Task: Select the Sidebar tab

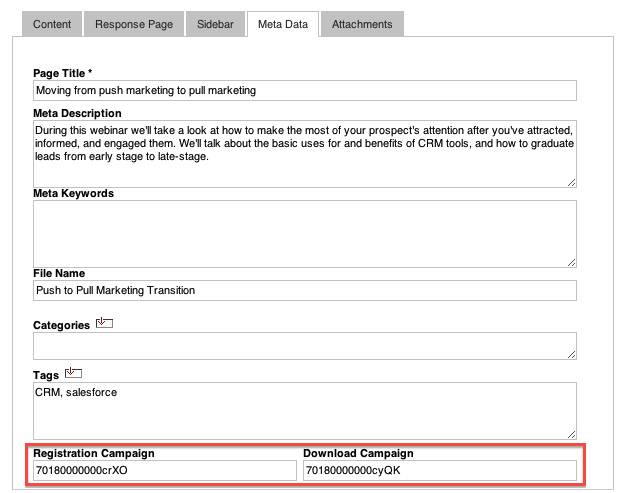Action: 215,24
